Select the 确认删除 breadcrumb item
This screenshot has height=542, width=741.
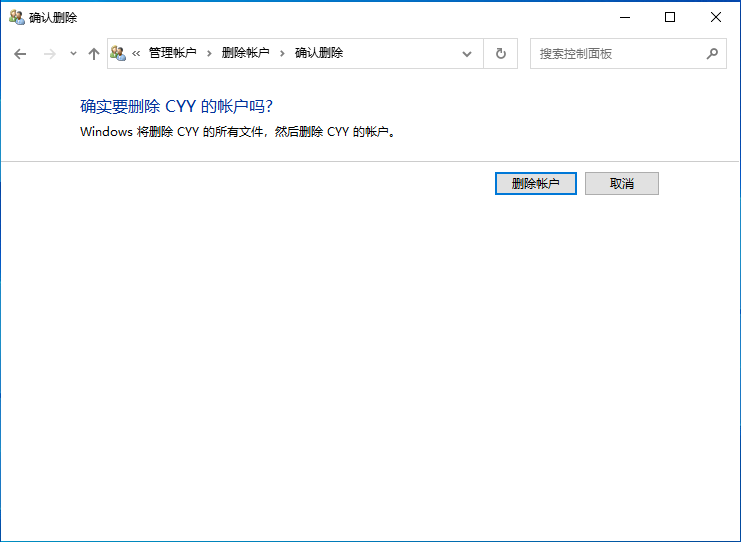[x=319, y=53]
